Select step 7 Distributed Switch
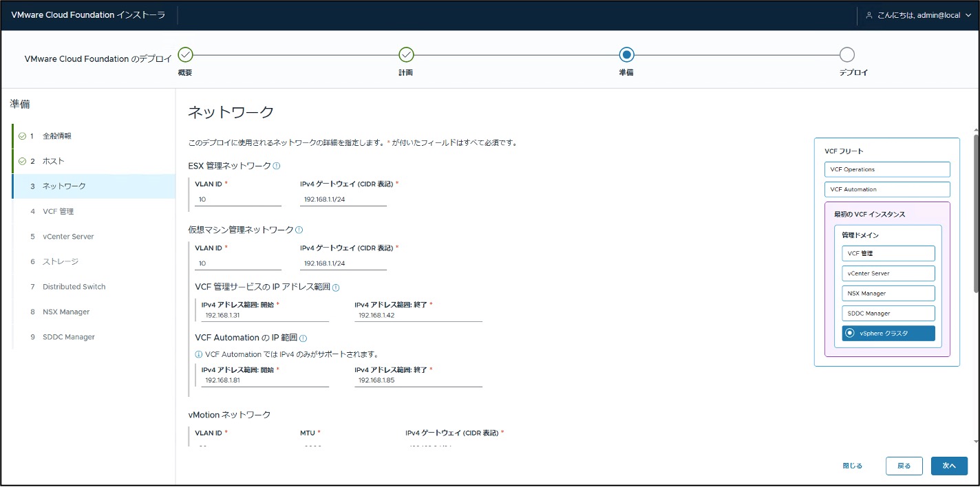This screenshot has height=487, width=980. point(94,287)
